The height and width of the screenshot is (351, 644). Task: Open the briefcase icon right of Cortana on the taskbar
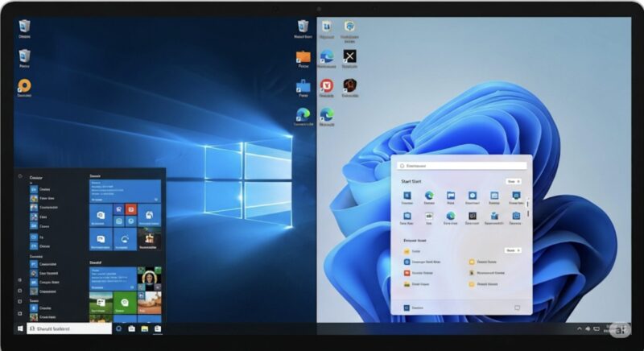(x=131, y=328)
